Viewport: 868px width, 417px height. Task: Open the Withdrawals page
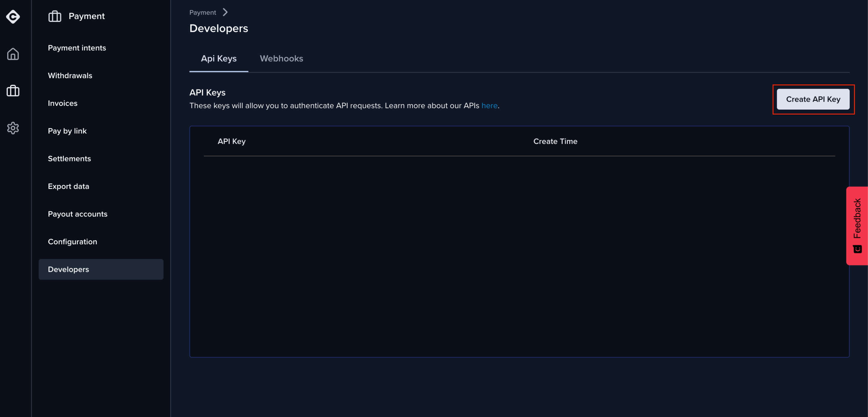[x=70, y=76]
